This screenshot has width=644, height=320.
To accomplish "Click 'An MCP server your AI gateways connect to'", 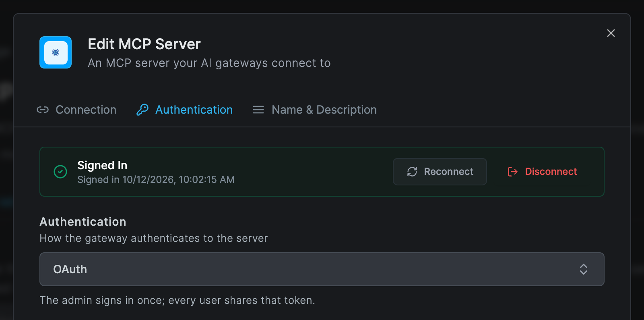I will (209, 63).
